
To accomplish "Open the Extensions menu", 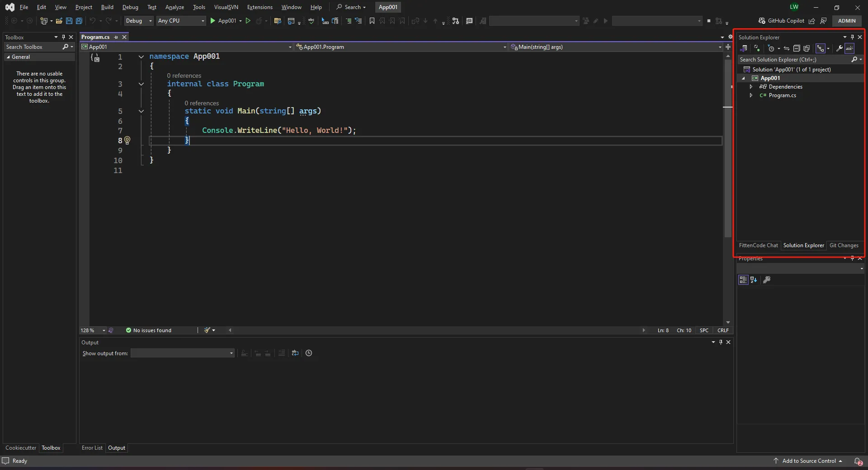I will pyautogui.click(x=260, y=7).
